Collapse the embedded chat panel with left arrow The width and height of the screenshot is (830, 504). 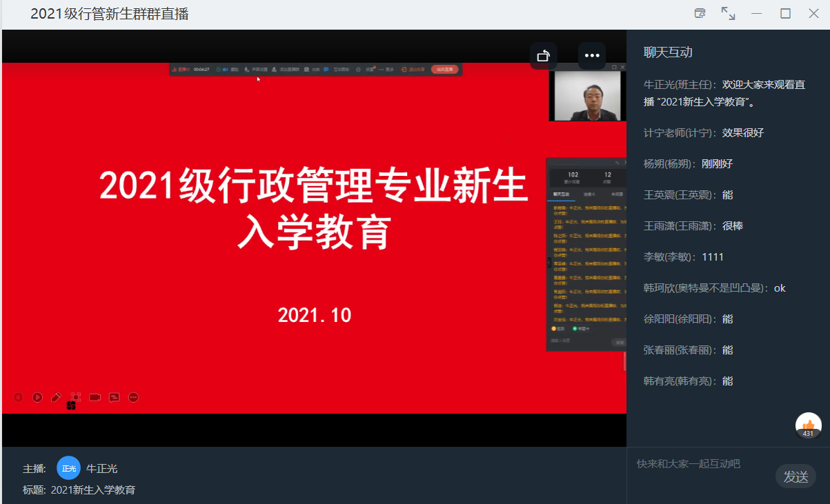549,263
